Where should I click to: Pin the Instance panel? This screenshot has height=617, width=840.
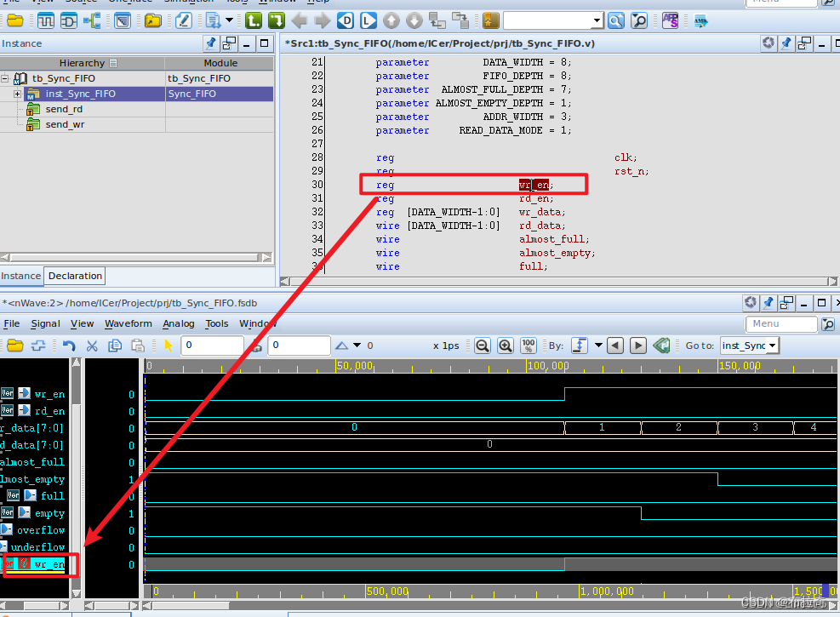click(x=210, y=43)
